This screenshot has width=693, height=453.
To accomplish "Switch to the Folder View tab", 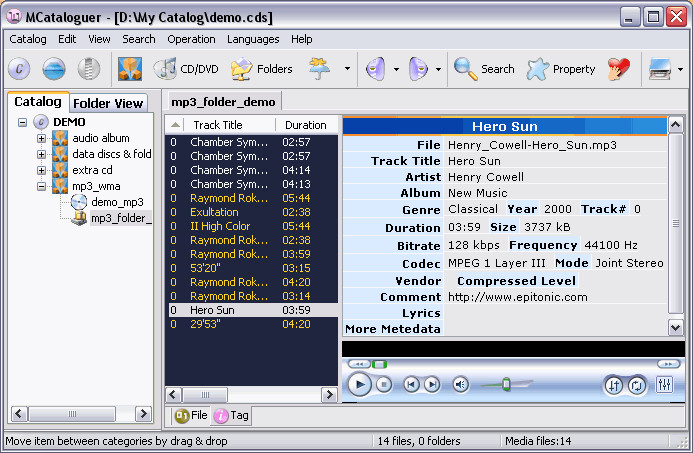I will [x=108, y=103].
